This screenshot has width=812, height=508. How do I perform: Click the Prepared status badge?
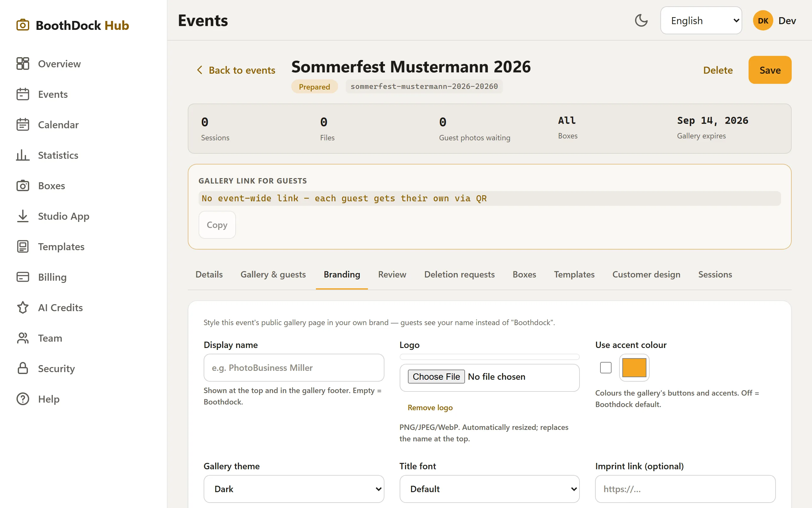tap(314, 86)
